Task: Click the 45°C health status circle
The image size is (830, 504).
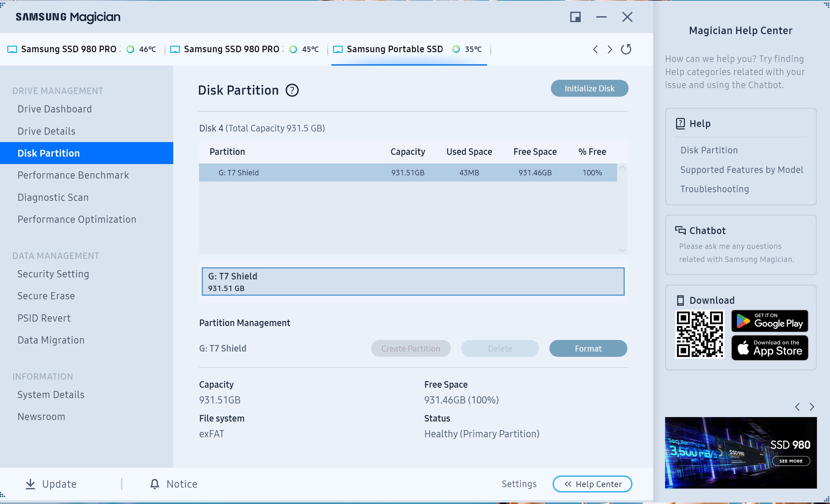Action: point(293,49)
